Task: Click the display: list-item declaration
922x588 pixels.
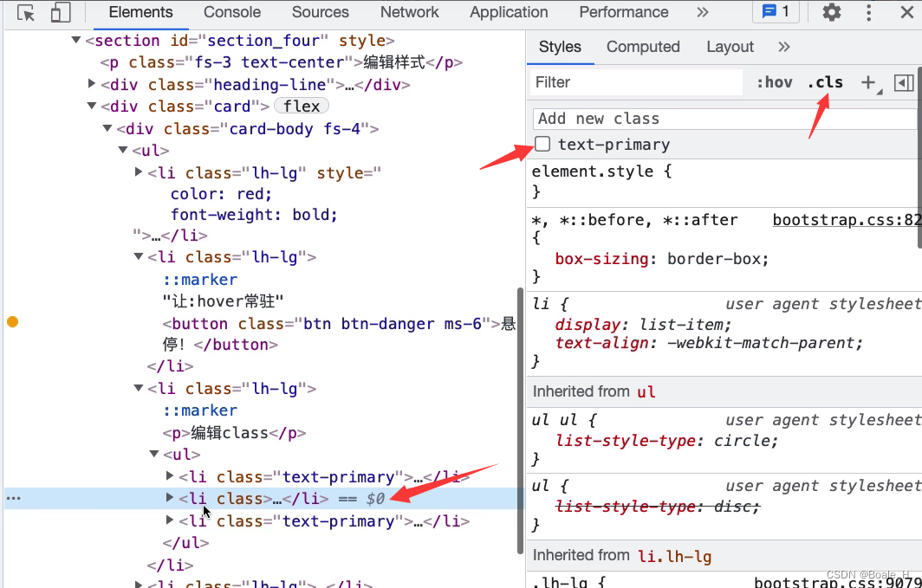Action: pyautogui.click(x=643, y=324)
